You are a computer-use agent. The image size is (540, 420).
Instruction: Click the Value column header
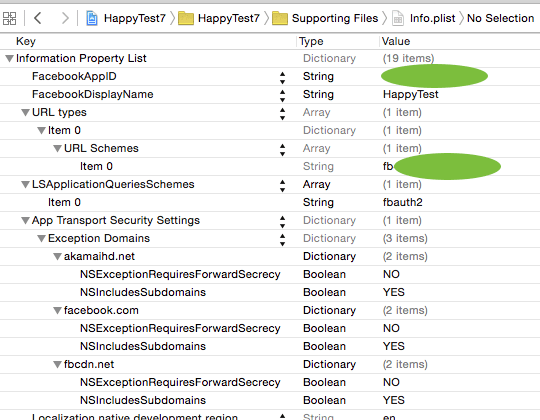396,41
